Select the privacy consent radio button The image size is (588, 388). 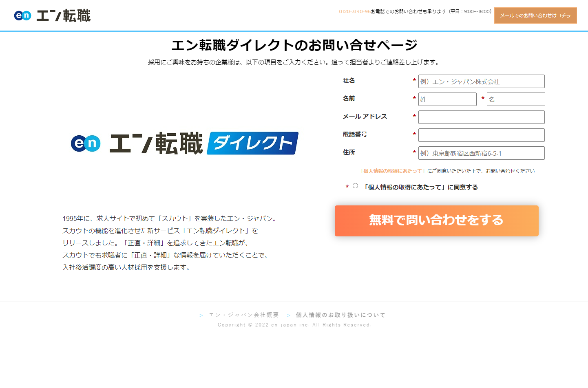pyautogui.click(x=356, y=186)
